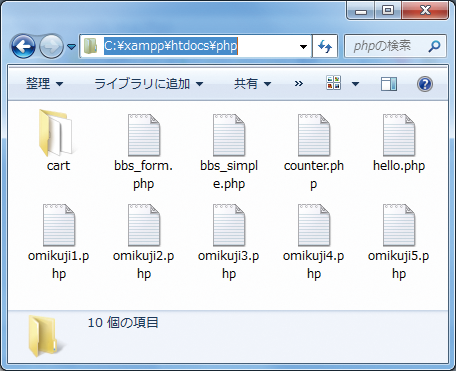Click the 'omikuji2.php' file name
This screenshot has width=456, height=371.
click(x=144, y=265)
